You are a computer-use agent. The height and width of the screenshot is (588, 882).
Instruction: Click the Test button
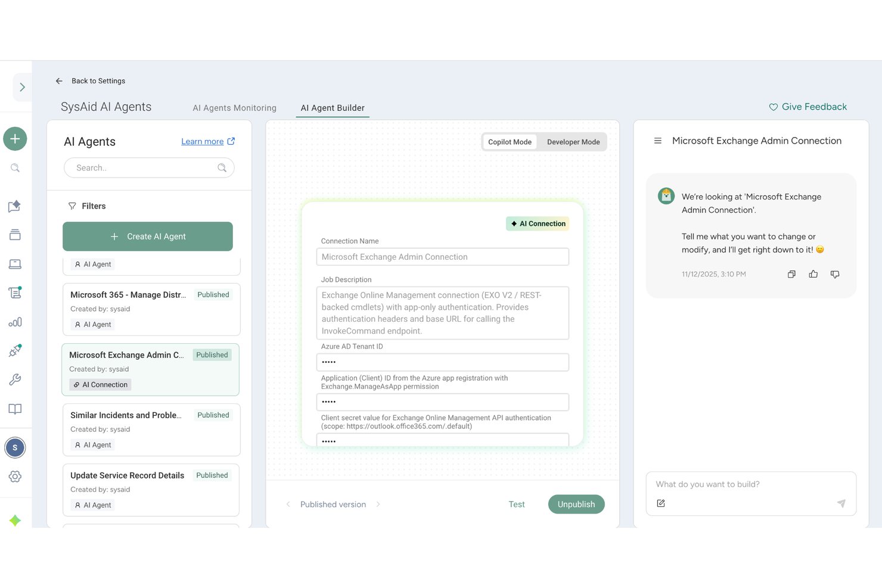click(517, 504)
